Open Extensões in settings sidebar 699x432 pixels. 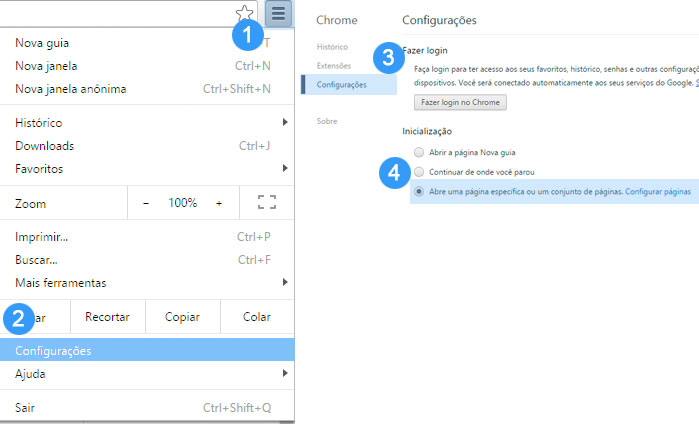point(333,66)
